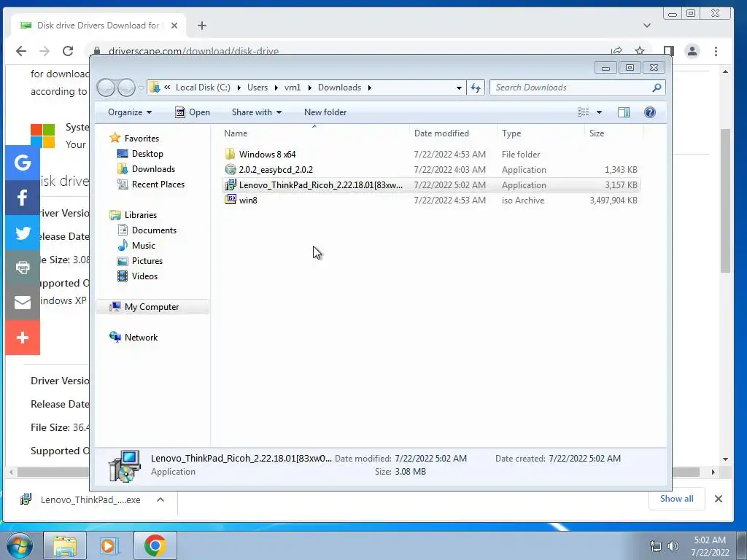
Task: Open the Chrome profile icon
Action: 692,51
